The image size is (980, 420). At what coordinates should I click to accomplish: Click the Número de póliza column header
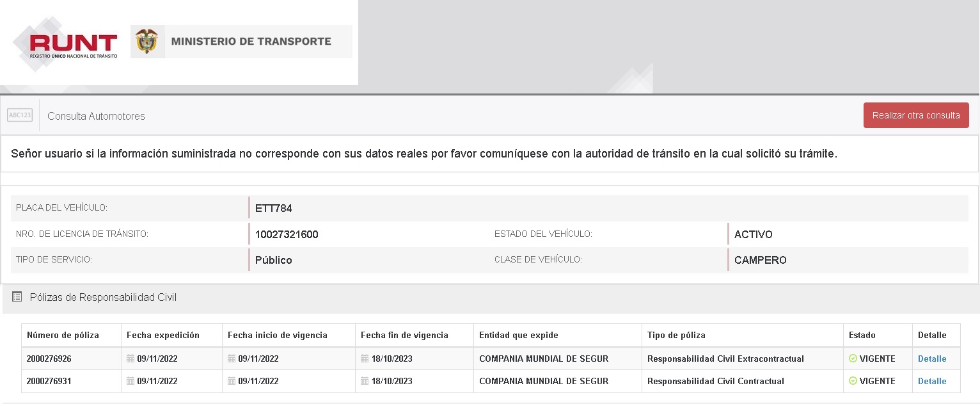(58, 335)
